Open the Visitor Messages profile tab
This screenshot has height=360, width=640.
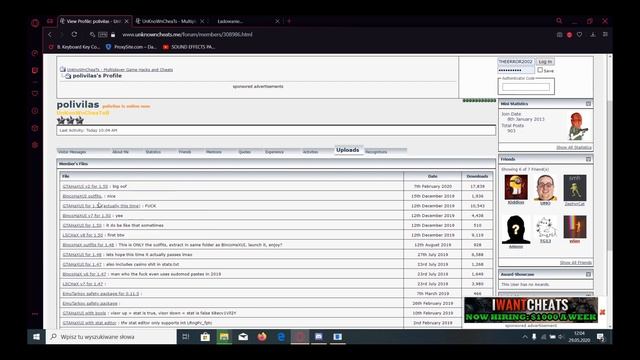[x=72, y=152]
